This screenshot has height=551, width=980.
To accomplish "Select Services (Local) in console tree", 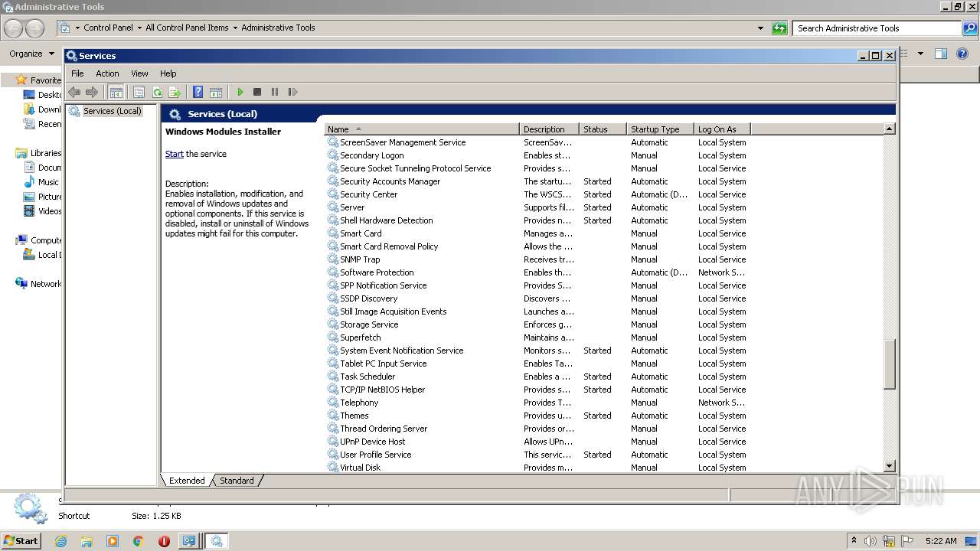I will tap(112, 111).
